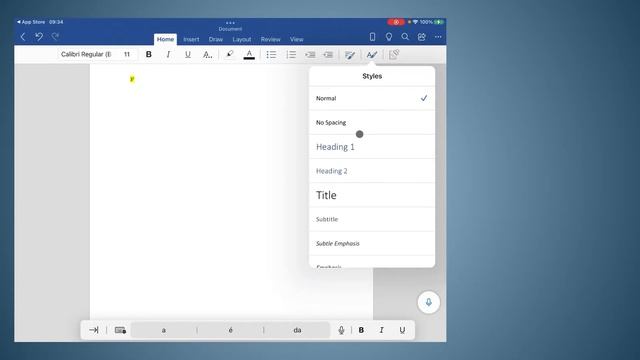Toggle Italic in the ribbon
The height and width of the screenshot is (360, 640).
coord(168,54)
